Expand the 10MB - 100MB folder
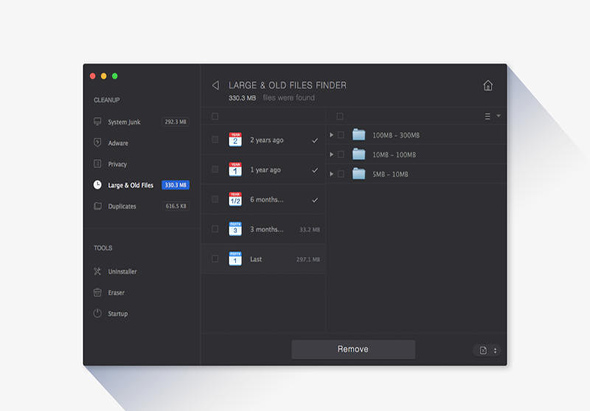The height and width of the screenshot is (411, 590). pyautogui.click(x=331, y=154)
